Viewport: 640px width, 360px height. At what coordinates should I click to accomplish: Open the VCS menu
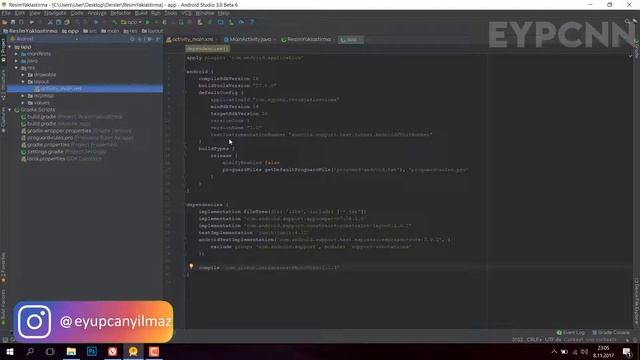click(x=187, y=13)
